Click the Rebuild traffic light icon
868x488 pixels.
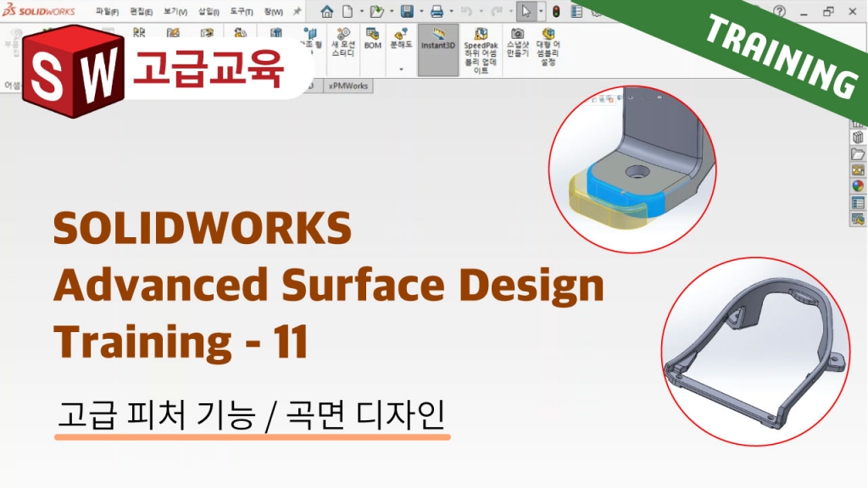(x=556, y=11)
